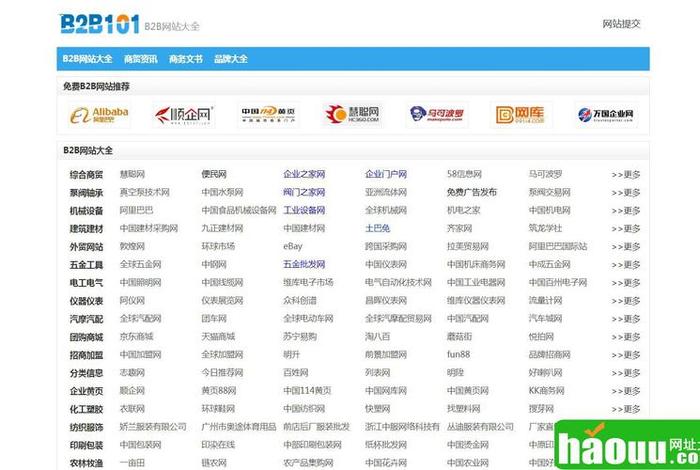Image resolution: width=700 pixels, height=470 pixels.
Task: Open the 企业门户网 link
Action: tap(386, 174)
